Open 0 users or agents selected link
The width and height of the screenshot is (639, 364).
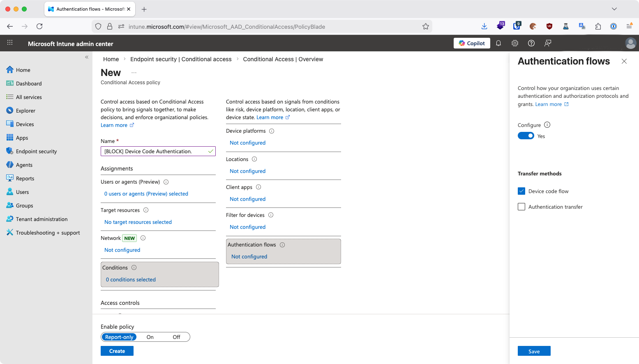pyautogui.click(x=146, y=194)
